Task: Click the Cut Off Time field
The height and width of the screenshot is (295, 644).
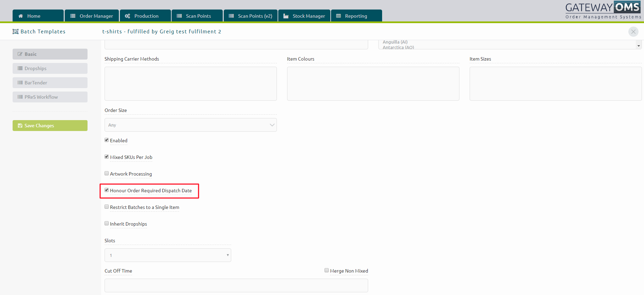Action: tap(236, 285)
